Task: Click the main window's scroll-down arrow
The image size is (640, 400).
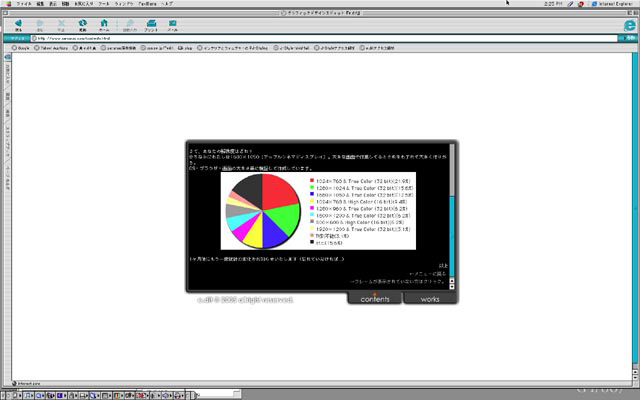Action: pyautogui.click(x=635, y=377)
